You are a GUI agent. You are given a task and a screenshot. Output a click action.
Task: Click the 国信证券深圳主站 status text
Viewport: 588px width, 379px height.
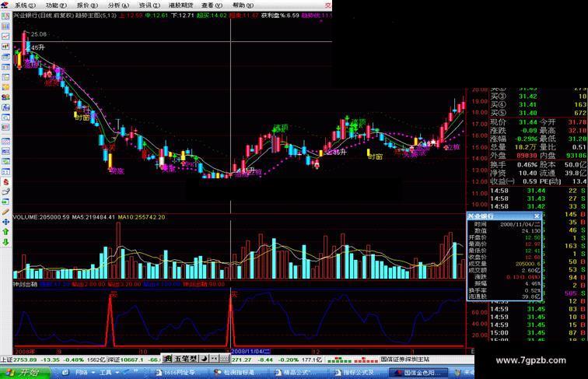click(405, 359)
